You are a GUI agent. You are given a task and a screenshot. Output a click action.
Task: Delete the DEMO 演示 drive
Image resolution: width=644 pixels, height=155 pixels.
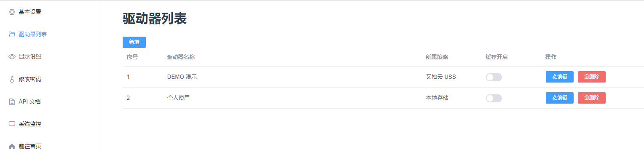click(592, 77)
